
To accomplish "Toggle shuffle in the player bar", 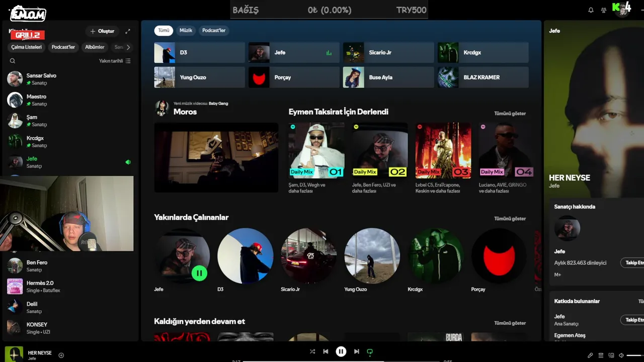I will (312, 352).
